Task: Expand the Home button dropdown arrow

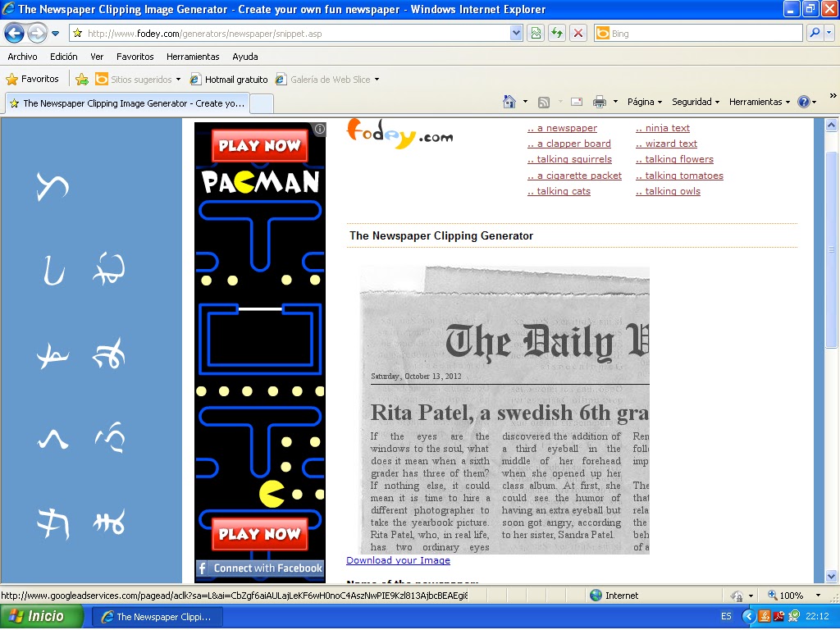Action: tap(525, 101)
